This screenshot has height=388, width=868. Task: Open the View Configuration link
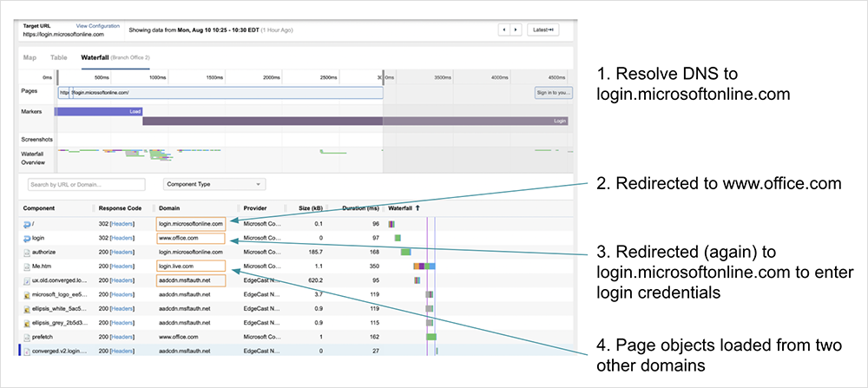tap(97, 26)
